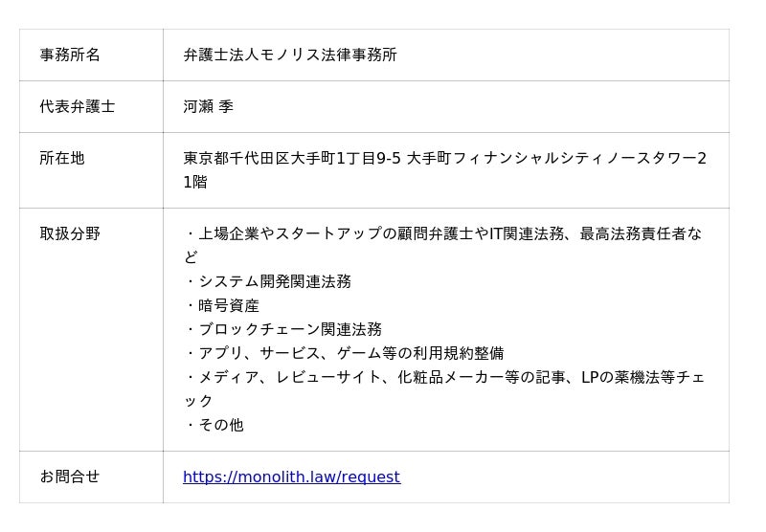Click the お問合せ row label
Screen dimensions: 766x532
70,477
